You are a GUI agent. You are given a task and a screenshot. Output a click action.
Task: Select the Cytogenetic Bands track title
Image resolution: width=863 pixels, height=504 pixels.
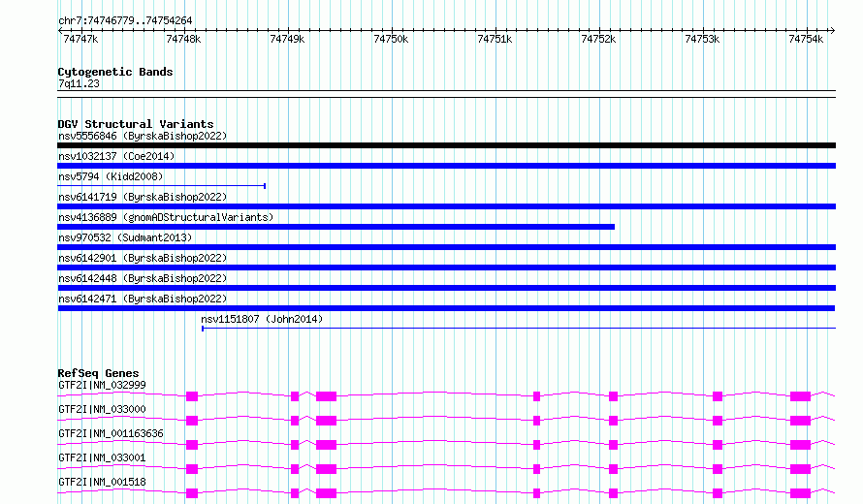pyautogui.click(x=115, y=72)
